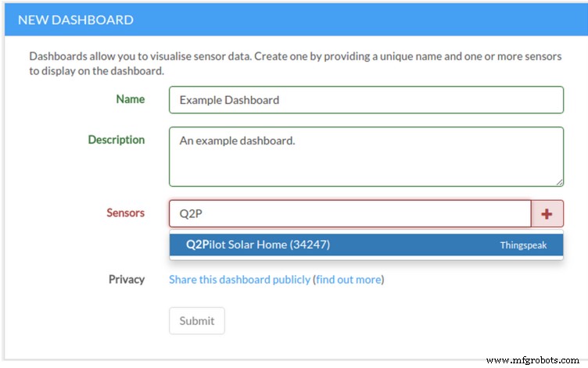Viewport: 588px width, 368px height.
Task: Click the NEW DASHBOARD header title
Action: pyautogui.click(x=75, y=20)
